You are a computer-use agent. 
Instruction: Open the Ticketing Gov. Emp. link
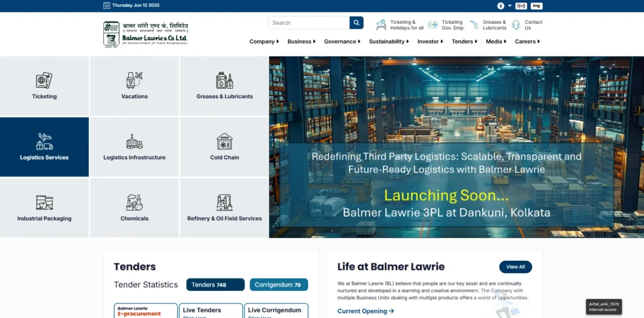tap(453, 25)
